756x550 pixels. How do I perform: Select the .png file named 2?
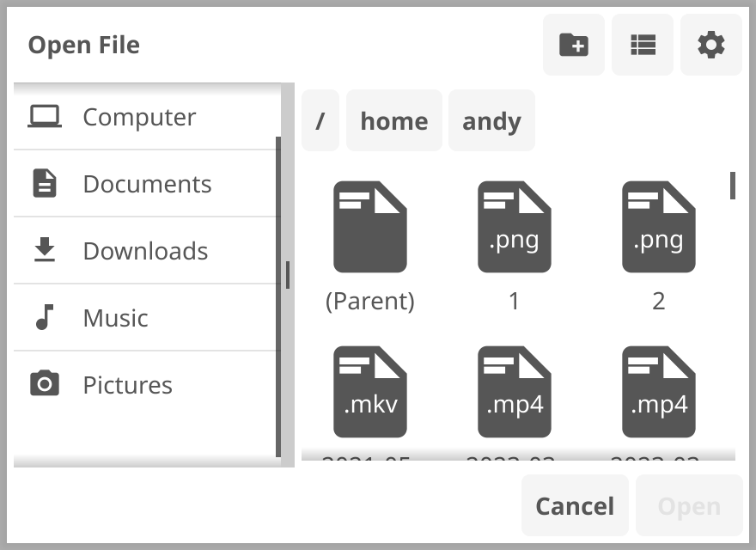tap(659, 227)
